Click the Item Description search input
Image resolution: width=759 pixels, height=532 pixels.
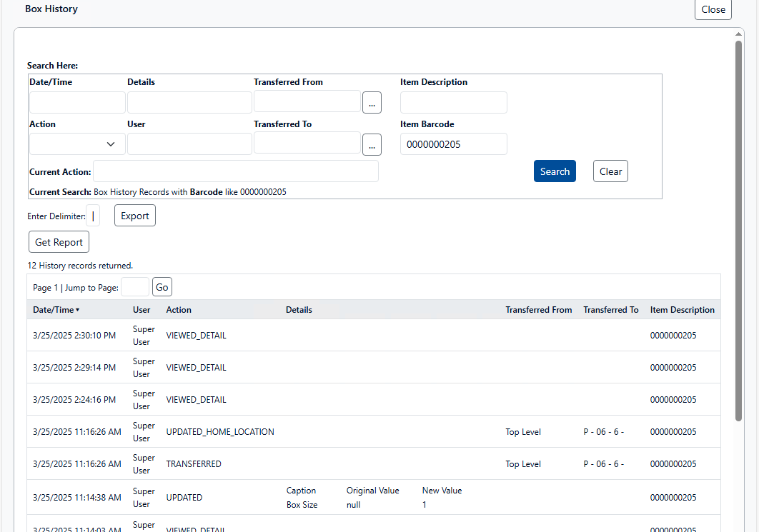(x=453, y=102)
